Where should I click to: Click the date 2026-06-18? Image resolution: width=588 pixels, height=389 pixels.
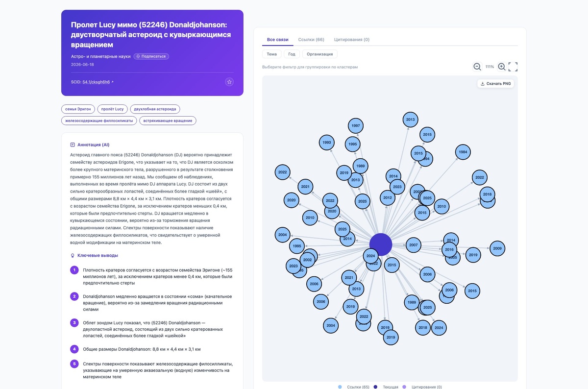(x=82, y=64)
